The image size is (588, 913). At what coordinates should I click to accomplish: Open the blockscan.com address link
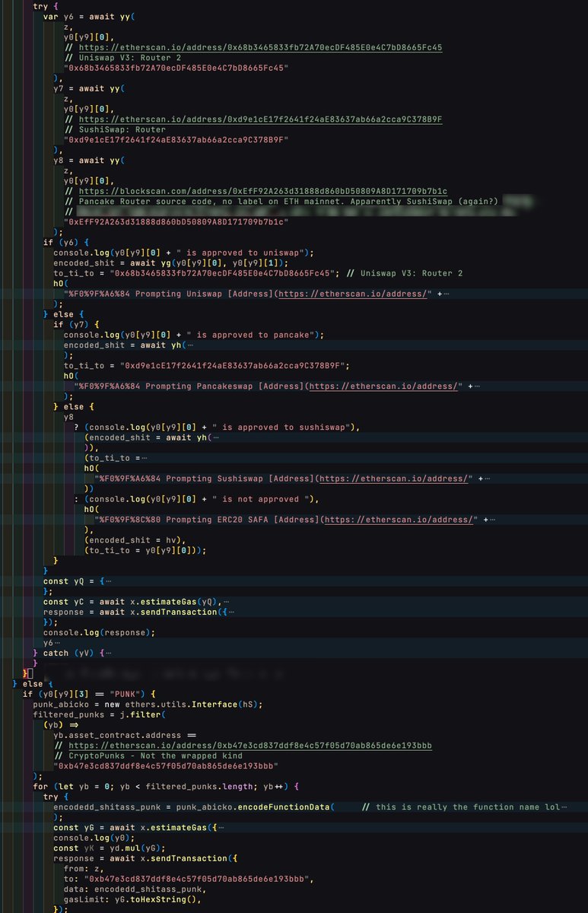coord(263,191)
